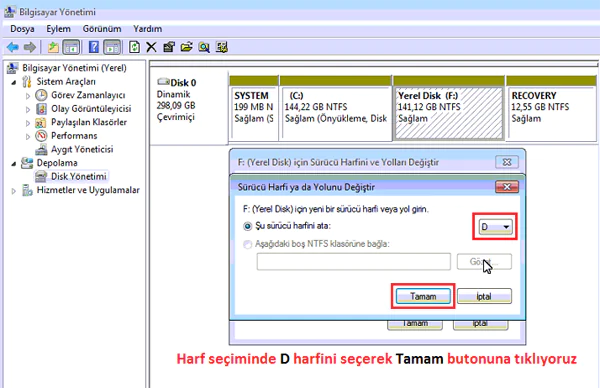
Task: Click the NTFS folder path input field
Action: pyautogui.click(x=354, y=262)
